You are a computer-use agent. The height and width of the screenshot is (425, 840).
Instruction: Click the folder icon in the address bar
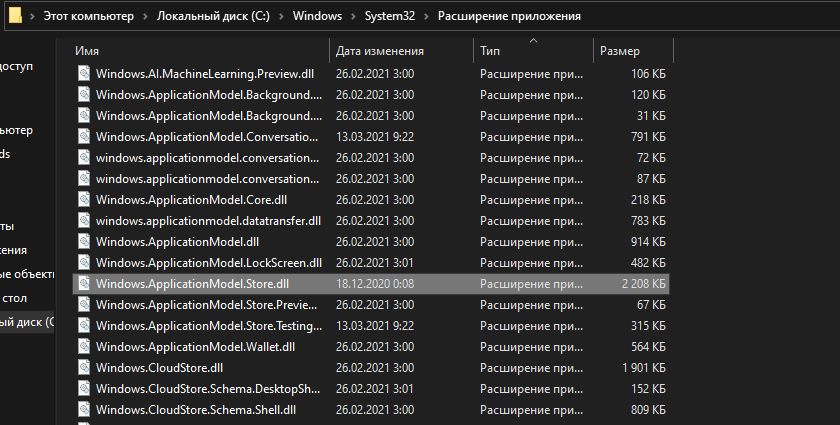click(x=16, y=16)
